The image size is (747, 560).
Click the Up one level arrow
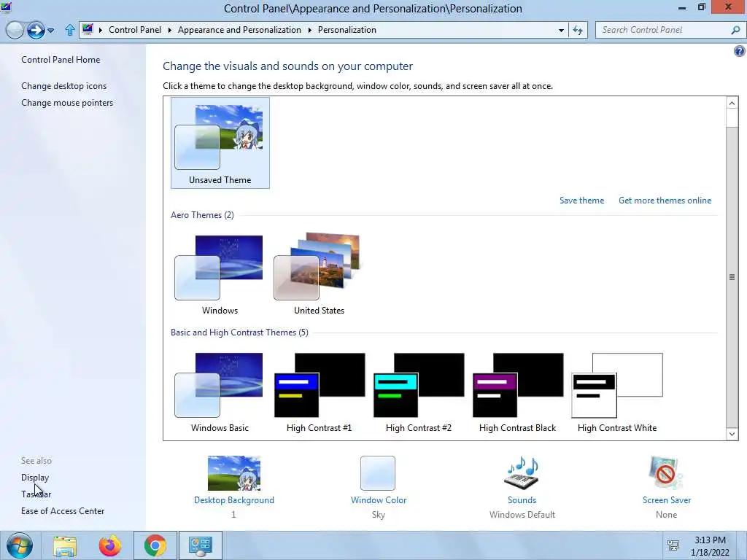point(69,30)
